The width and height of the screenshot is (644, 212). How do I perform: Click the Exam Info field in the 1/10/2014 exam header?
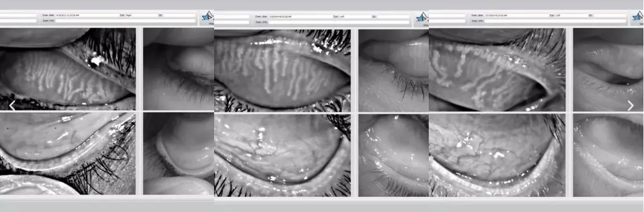(x=340, y=22)
